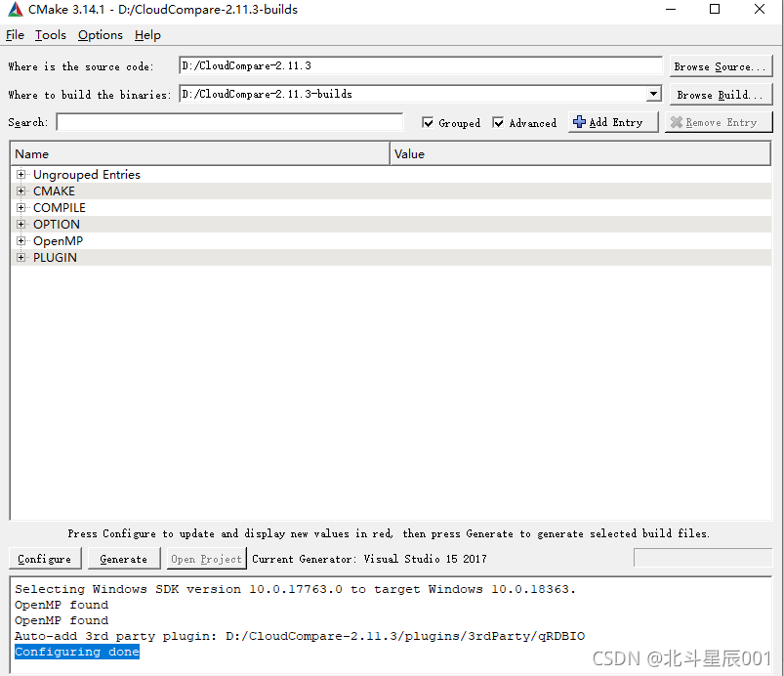Viewport: 784px width, 676px height.
Task: Open the Options menu
Action: tap(100, 35)
